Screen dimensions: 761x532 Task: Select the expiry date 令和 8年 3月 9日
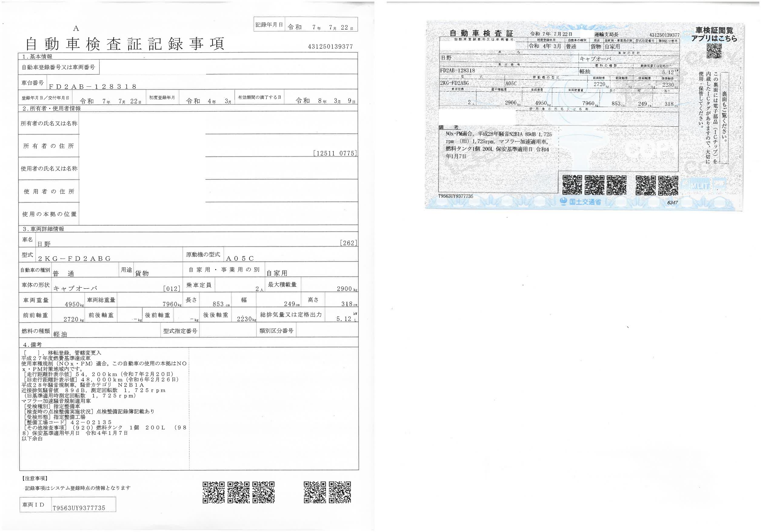point(326,101)
